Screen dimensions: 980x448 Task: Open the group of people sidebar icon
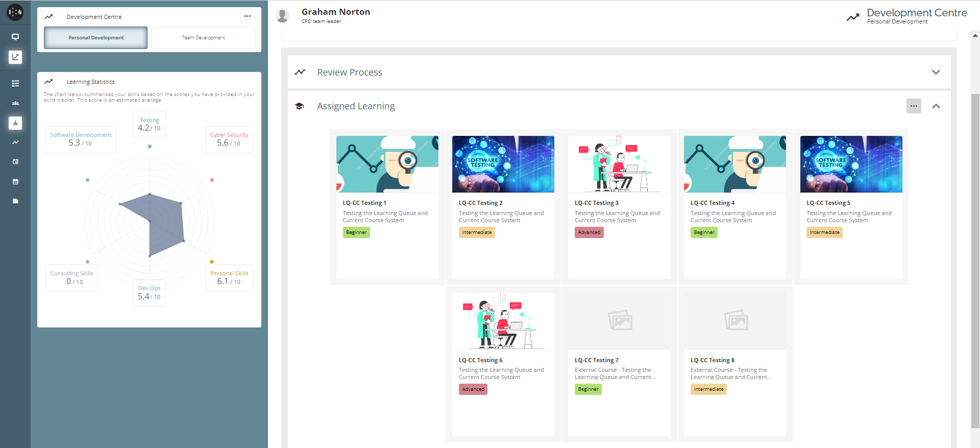pyautogui.click(x=15, y=103)
